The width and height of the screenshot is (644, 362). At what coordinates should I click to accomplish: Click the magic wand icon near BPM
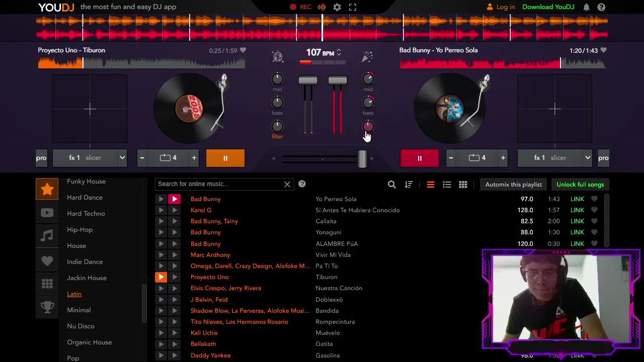367,56
